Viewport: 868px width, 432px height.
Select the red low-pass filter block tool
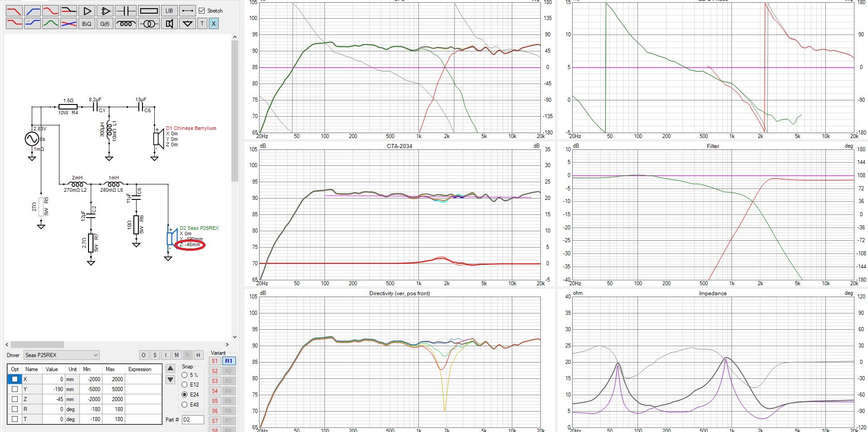(14, 10)
